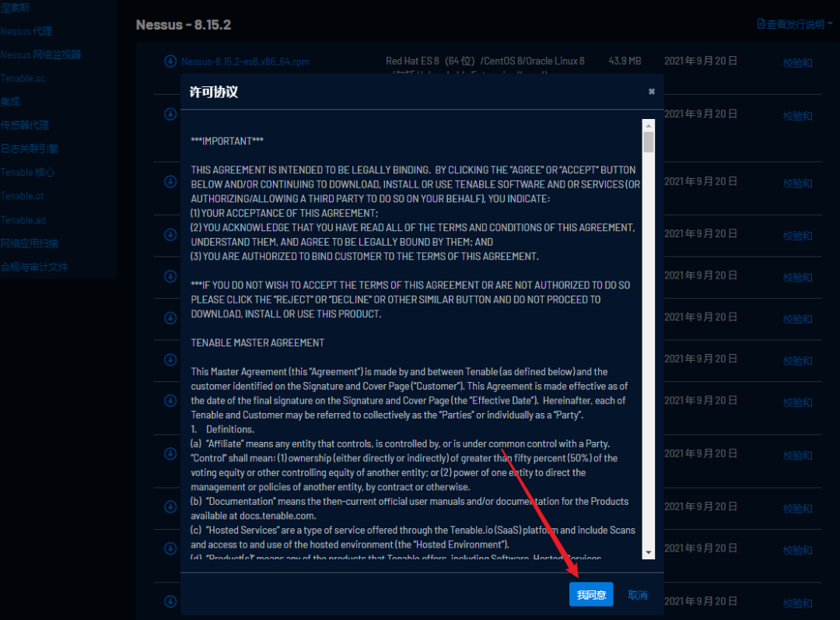Viewport: 840px width, 620px height.
Task: Select Nessus 代理 in the sidebar
Action: (x=26, y=31)
